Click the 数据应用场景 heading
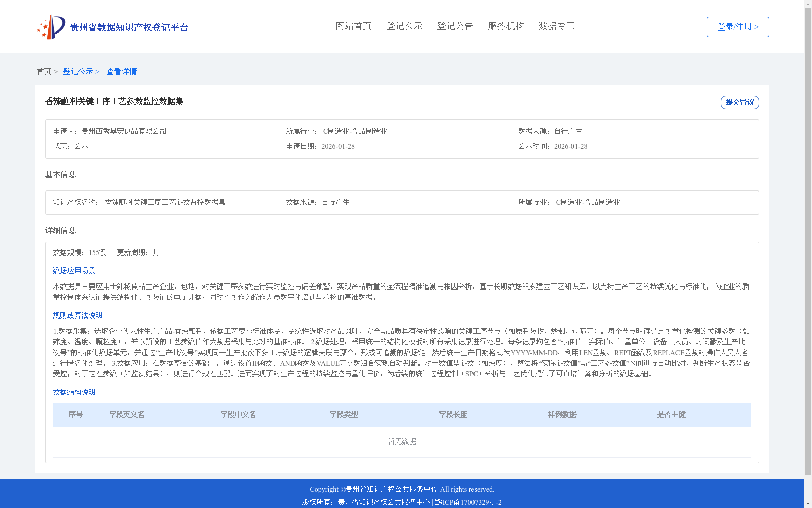812x508 pixels. pyautogui.click(x=74, y=271)
